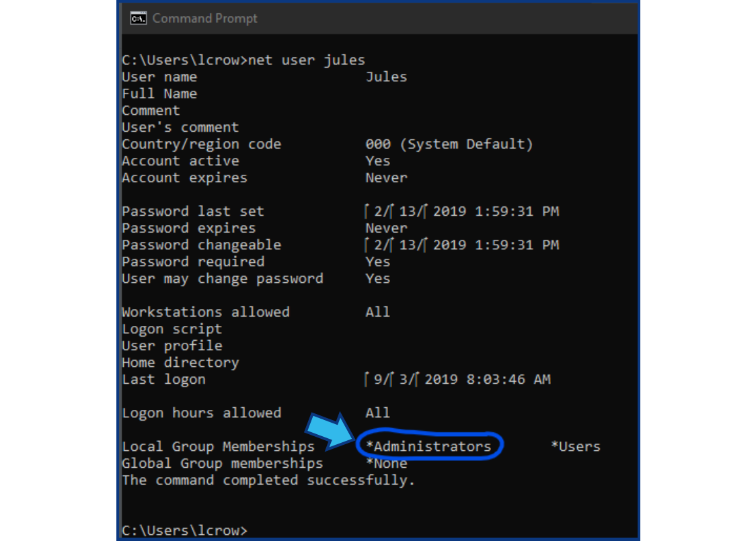Click the circled *Administrators group entry
Image resolution: width=756 pixels, height=541 pixels.
(428, 447)
